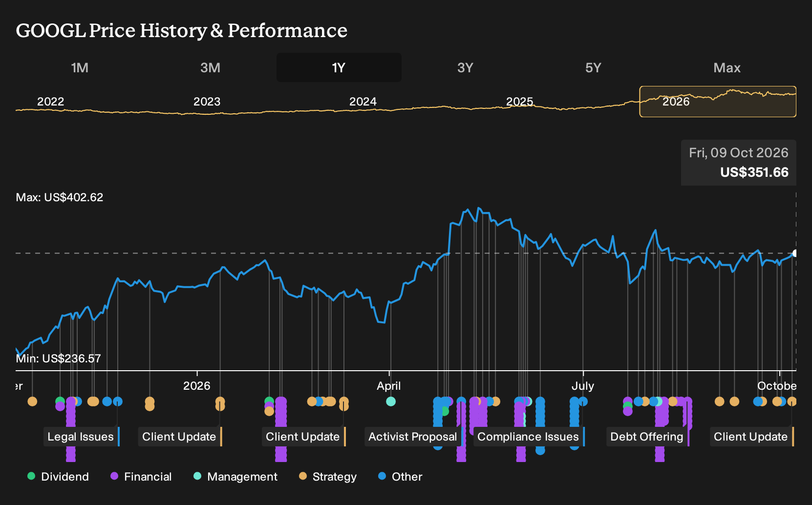Image resolution: width=812 pixels, height=505 pixels.
Task: Open the Legal Issues event label
Action: click(82, 437)
